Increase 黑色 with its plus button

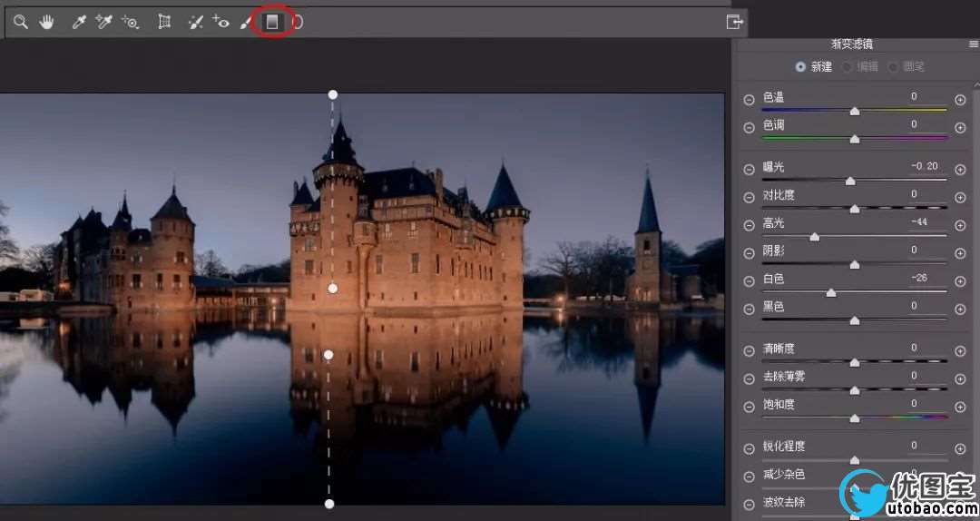coord(961,309)
